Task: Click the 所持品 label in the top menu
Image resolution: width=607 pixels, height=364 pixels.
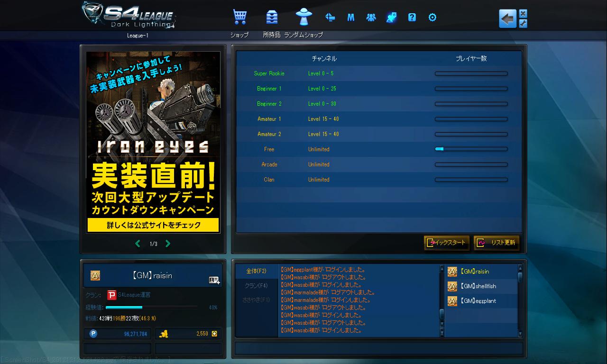Action: pos(272,35)
